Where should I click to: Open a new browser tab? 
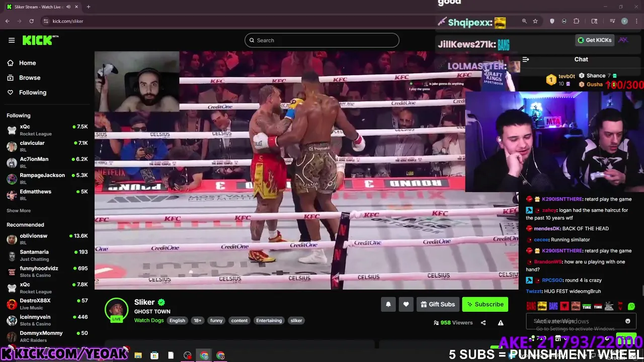click(x=89, y=7)
